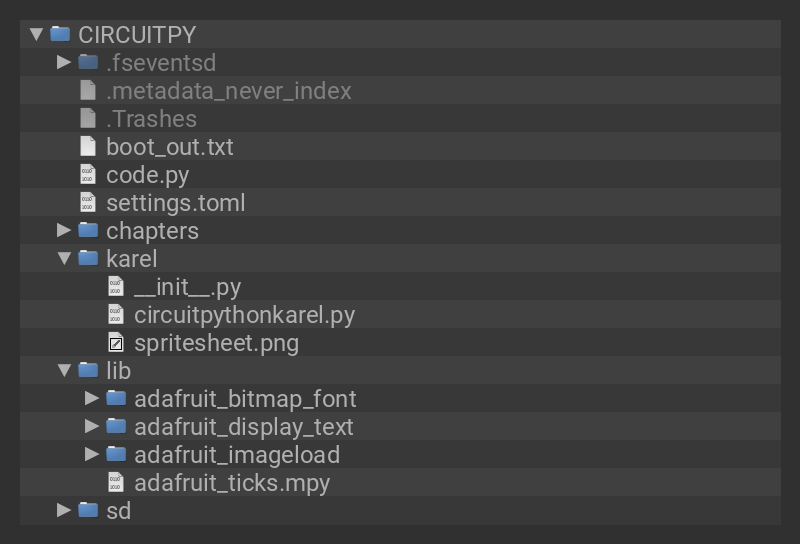Select the adafruit_display_text folder name
The image size is (800, 544).
click(243, 427)
